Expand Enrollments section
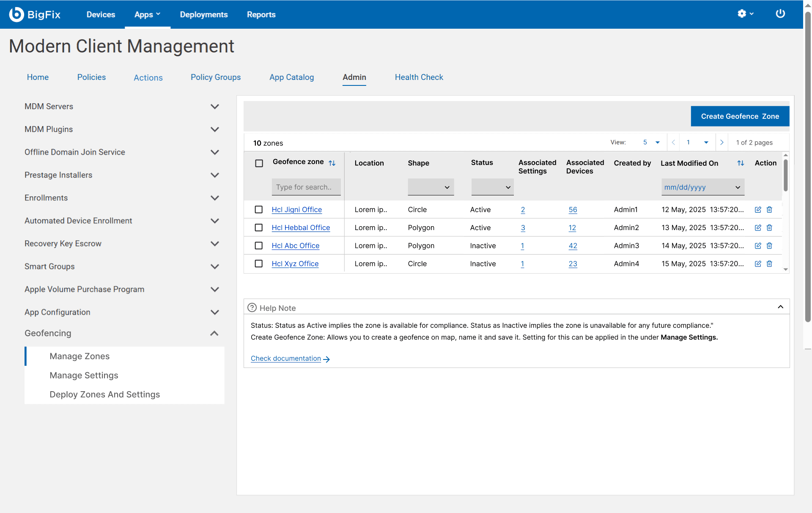 pyautogui.click(x=215, y=198)
